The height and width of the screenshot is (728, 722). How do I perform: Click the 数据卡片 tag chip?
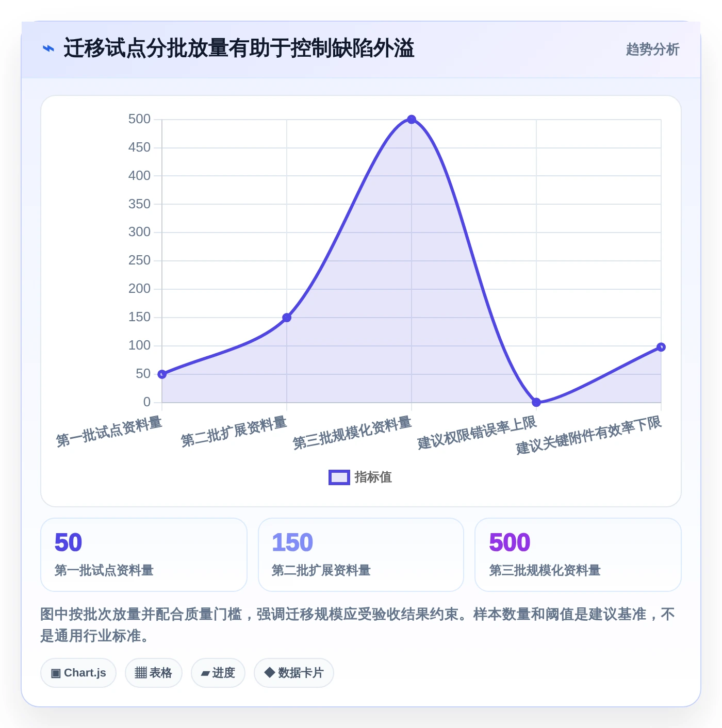pyautogui.click(x=293, y=673)
